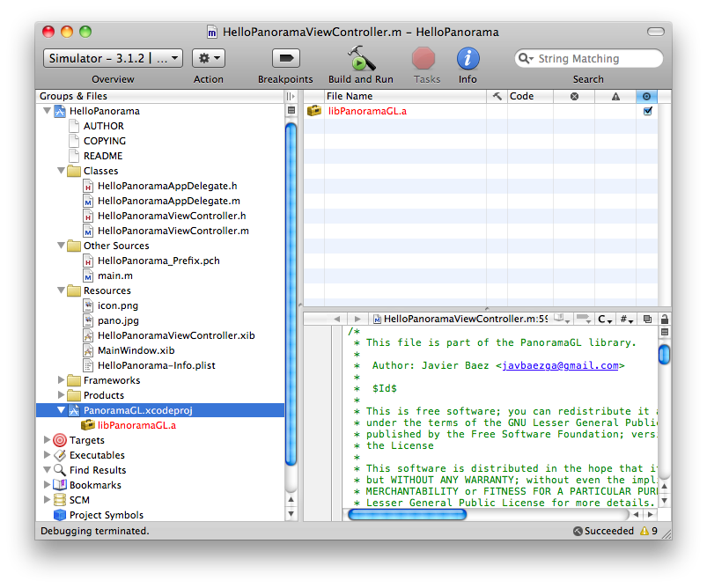
Task: Toggle the target membership checkbox for libPanoramaGL.a
Action: (647, 111)
